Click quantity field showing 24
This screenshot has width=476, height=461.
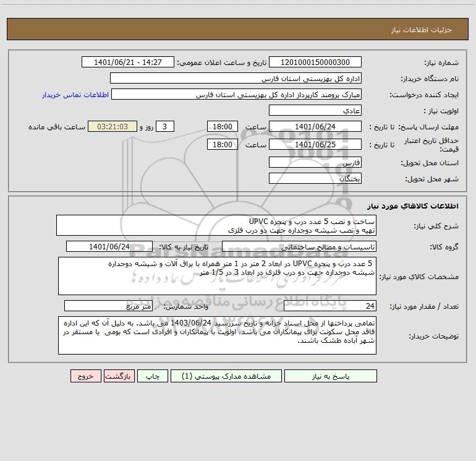[330, 306]
